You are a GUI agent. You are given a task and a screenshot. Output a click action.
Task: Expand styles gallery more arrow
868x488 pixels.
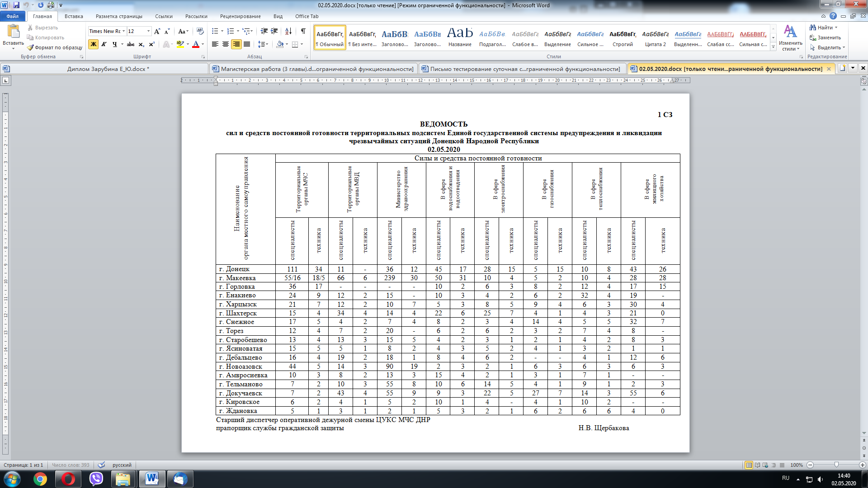tap(774, 47)
